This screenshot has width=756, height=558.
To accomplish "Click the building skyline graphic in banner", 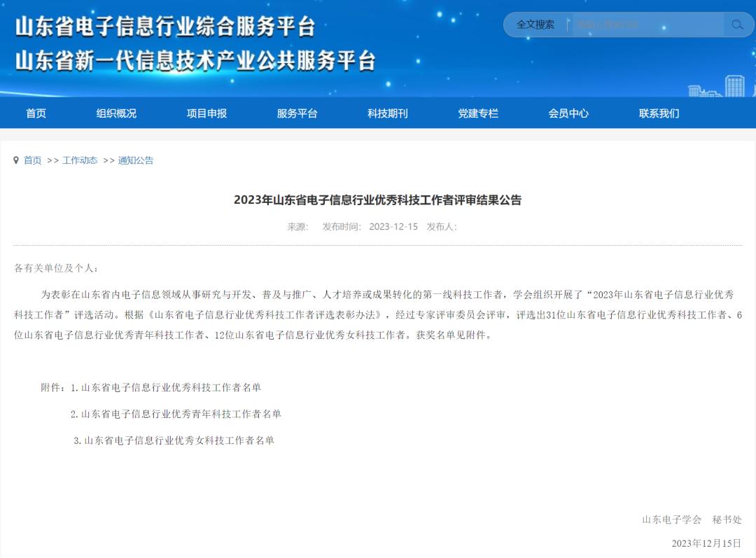I will click(721, 86).
